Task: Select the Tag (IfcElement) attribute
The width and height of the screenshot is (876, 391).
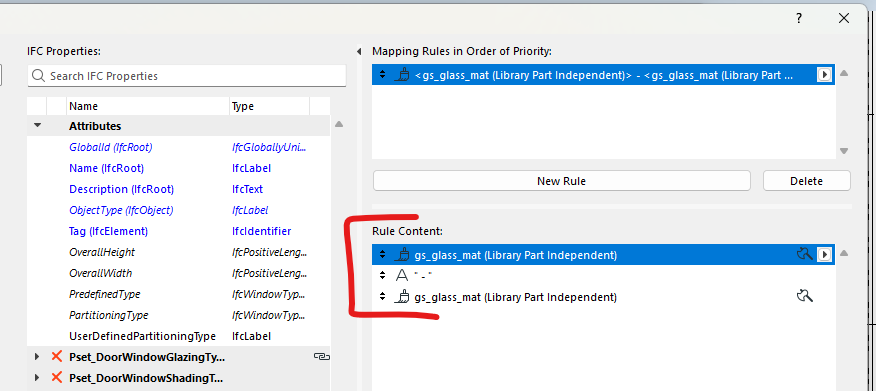Action: coord(108,231)
